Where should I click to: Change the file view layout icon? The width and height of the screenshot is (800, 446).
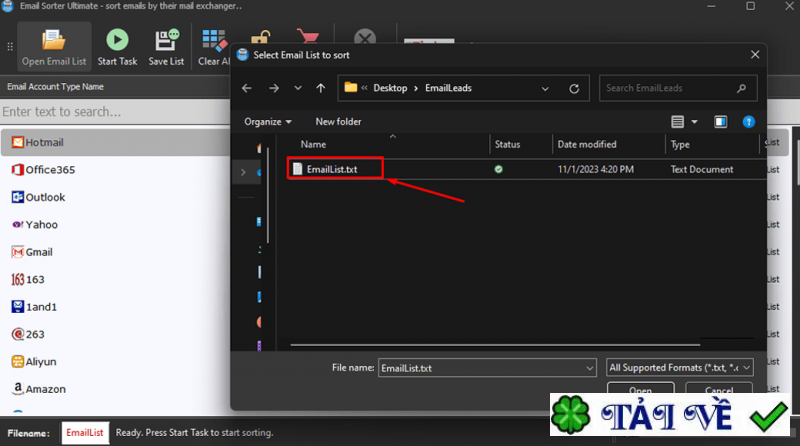click(678, 121)
